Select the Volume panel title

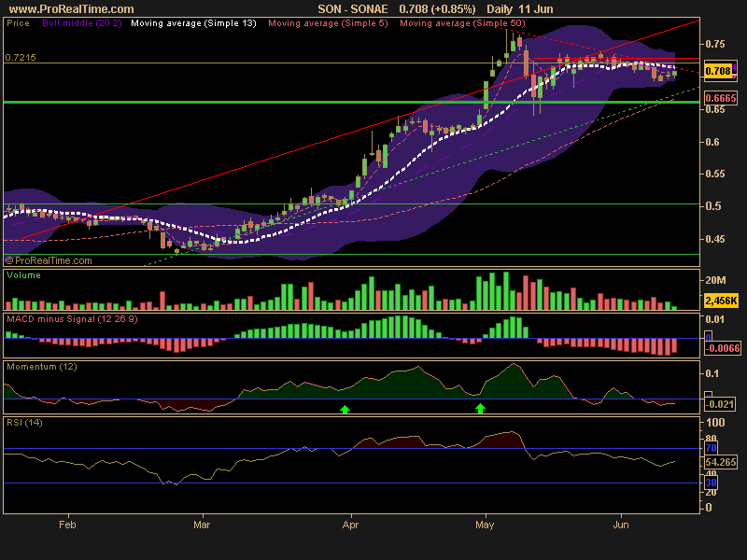click(23, 276)
